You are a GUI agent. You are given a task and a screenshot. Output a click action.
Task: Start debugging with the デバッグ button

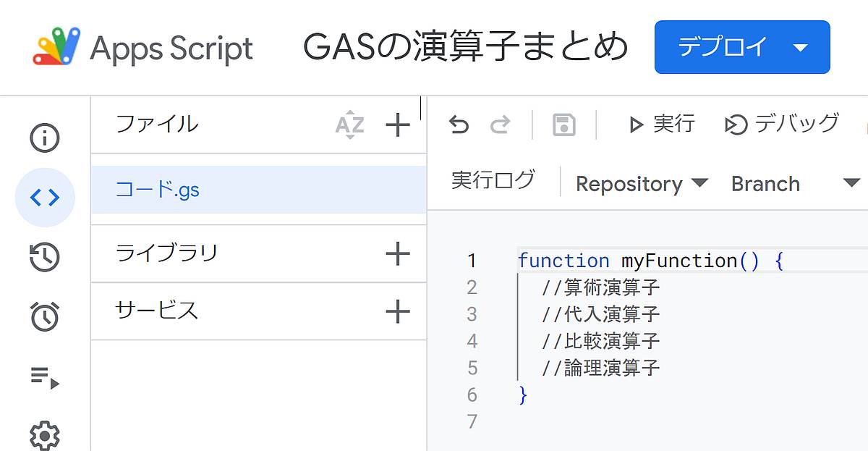click(x=780, y=124)
